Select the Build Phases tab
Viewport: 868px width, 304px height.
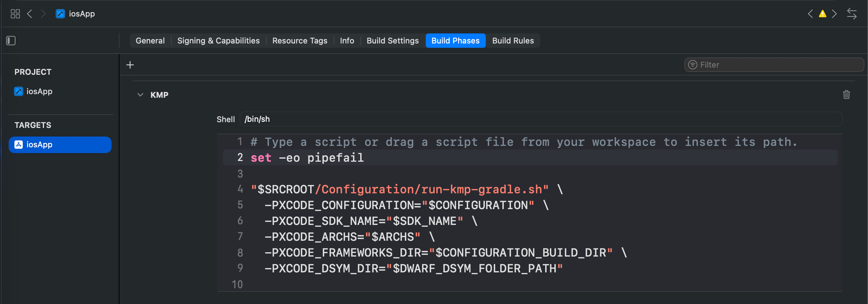tap(456, 41)
